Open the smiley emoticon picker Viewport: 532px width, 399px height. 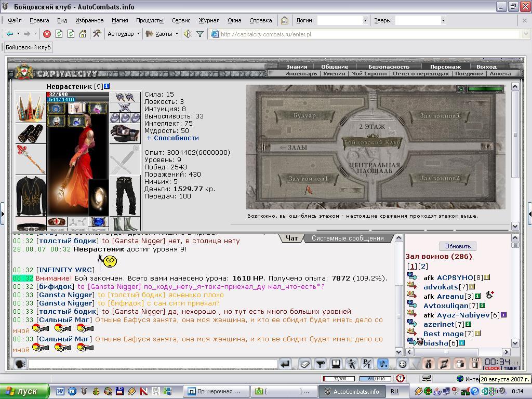pos(403,364)
